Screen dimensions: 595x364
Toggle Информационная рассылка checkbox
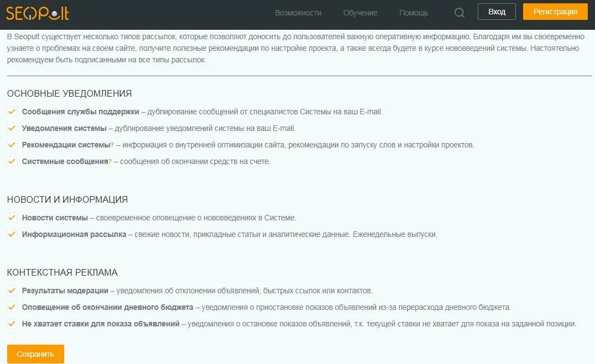pyautogui.click(x=12, y=234)
